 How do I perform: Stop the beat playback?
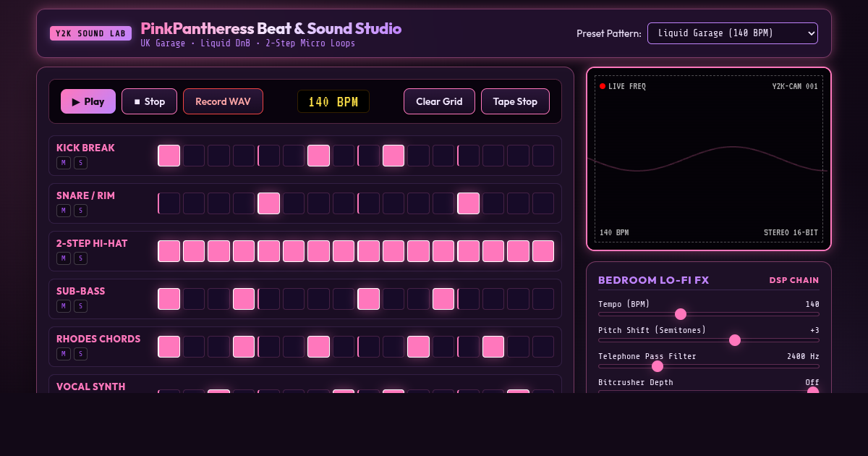149,101
